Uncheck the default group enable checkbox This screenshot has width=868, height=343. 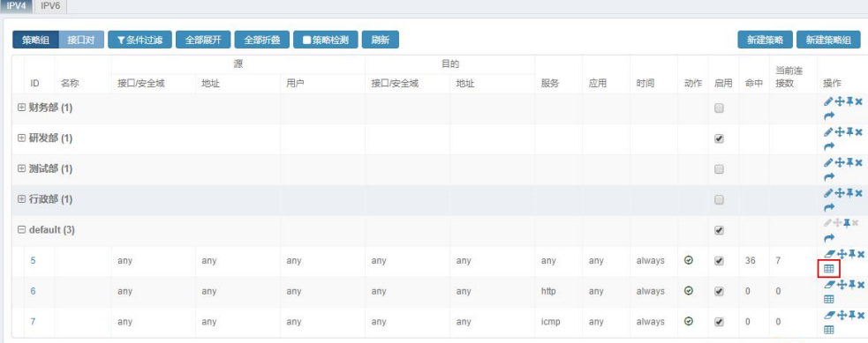tap(719, 230)
